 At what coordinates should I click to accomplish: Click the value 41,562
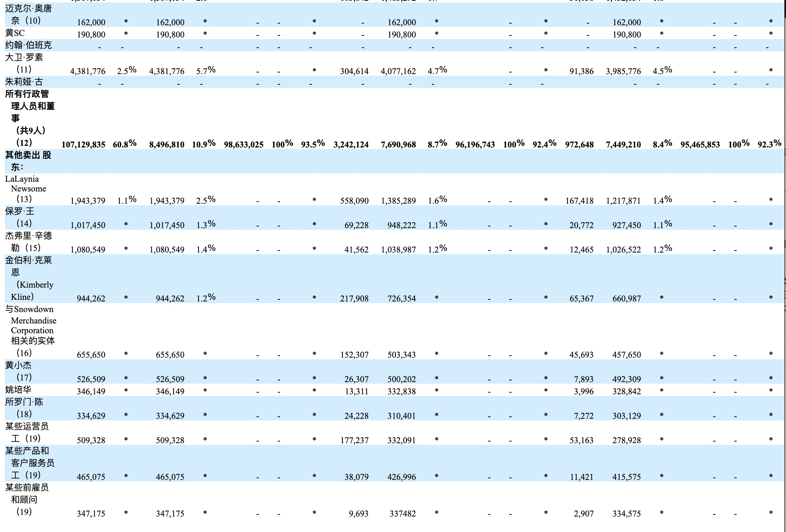coord(356,250)
